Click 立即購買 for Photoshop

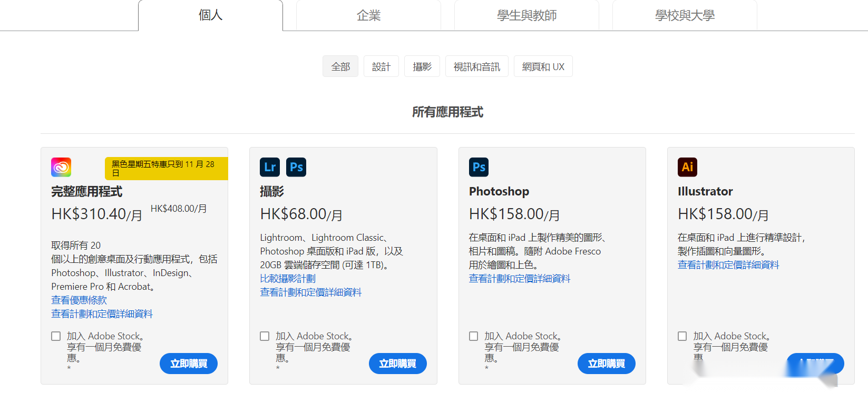click(x=607, y=364)
